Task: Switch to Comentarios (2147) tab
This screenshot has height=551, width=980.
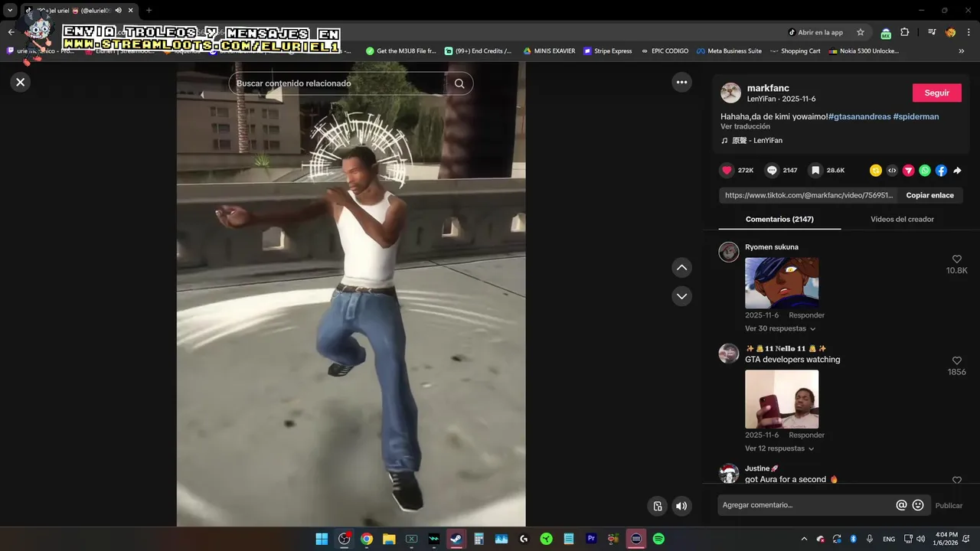Action: [x=779, y=219]
